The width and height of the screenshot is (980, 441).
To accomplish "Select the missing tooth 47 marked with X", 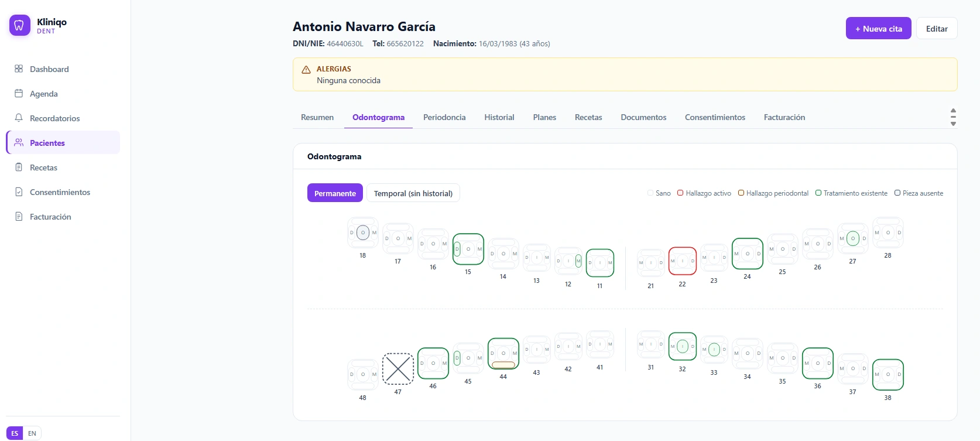I will point(398,369).
